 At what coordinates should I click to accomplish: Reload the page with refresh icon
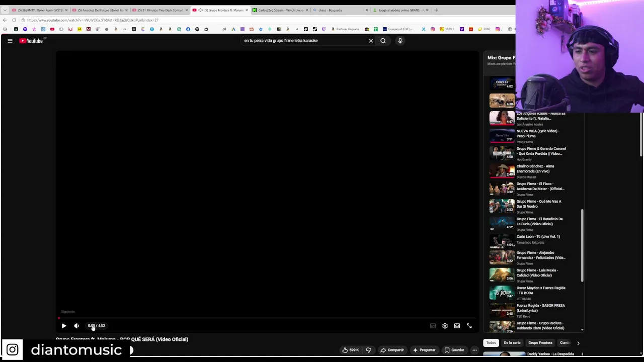(x=14, y=20)
